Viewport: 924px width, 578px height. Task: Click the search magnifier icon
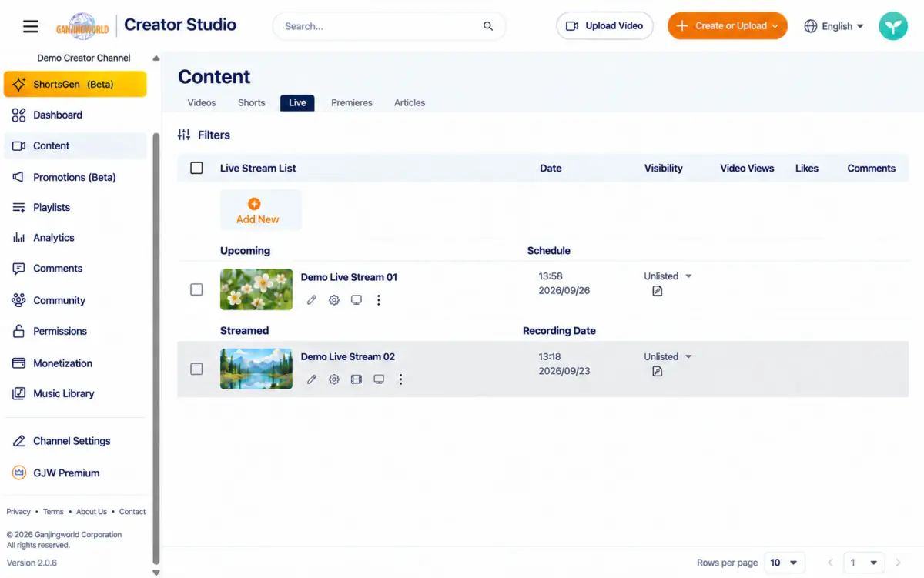click(x=488, y=26)
